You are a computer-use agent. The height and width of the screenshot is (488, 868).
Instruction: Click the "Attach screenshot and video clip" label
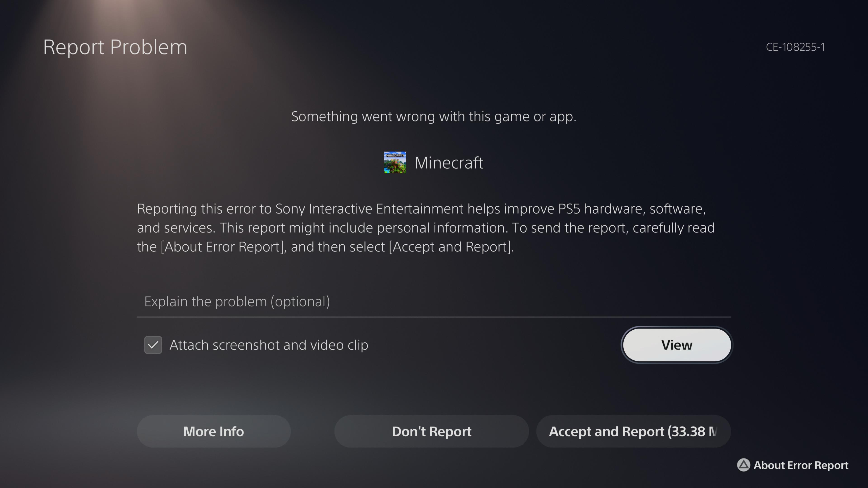click(x=269, y=345)
